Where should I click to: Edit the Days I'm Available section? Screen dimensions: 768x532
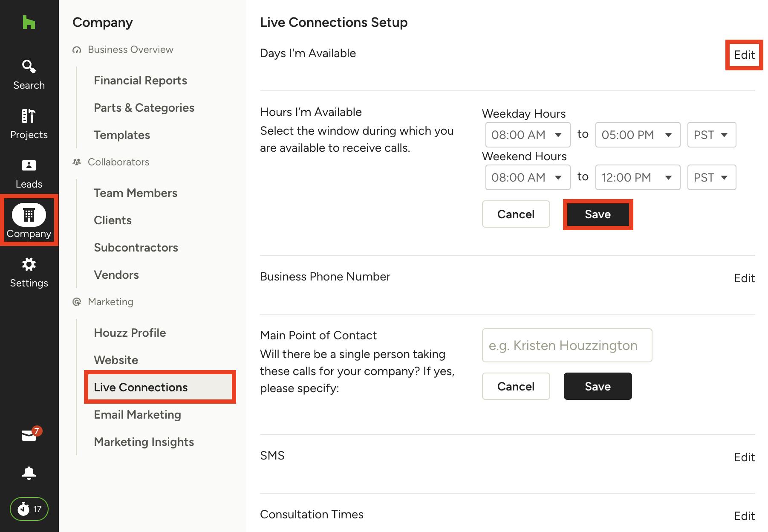click(x=743, y=55)
